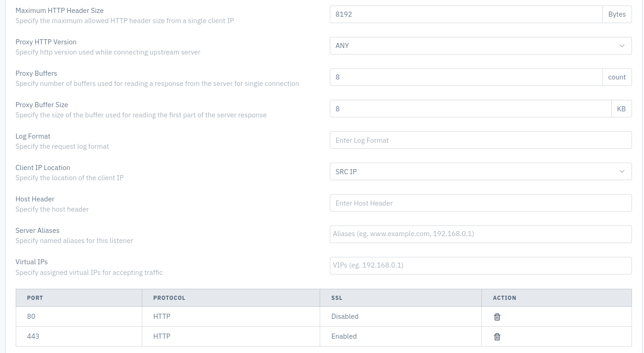Click the PORT column header
Screen dimensions: 644x353
tap(79, 298)
